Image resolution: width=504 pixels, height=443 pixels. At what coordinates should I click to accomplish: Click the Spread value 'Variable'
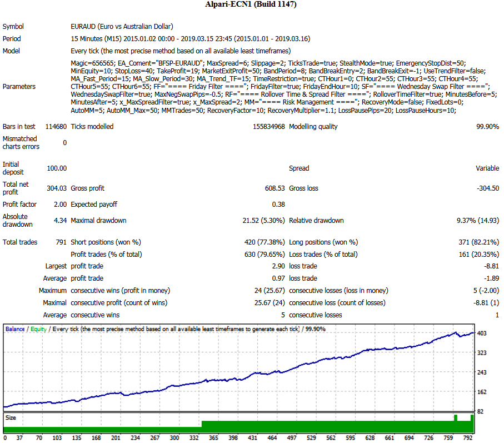[x=487, y=168]
